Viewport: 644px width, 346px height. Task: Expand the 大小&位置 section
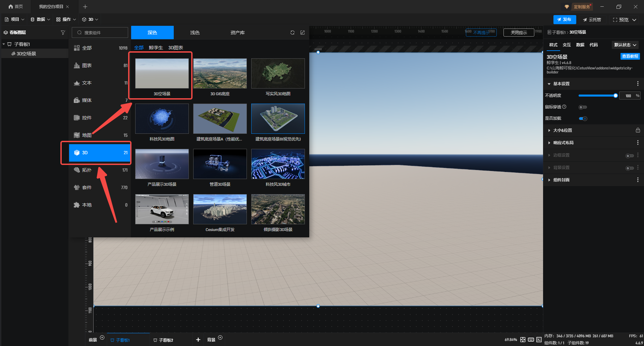562,130
